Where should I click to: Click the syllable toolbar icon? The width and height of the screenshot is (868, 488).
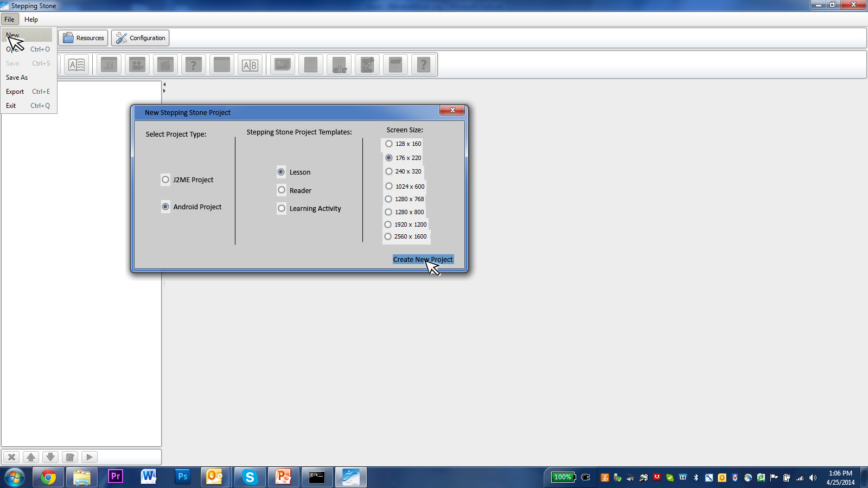367,65
